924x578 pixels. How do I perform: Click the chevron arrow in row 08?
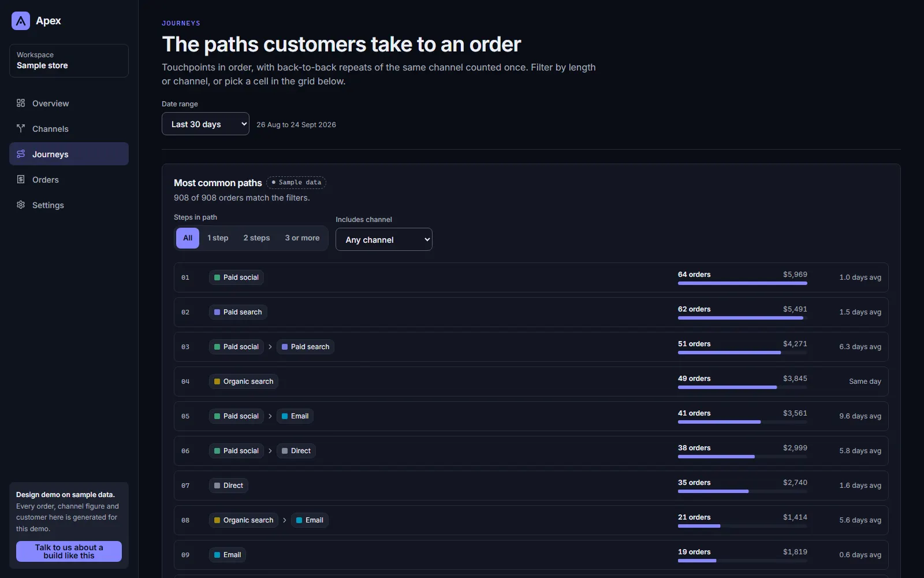coord(285,520)
